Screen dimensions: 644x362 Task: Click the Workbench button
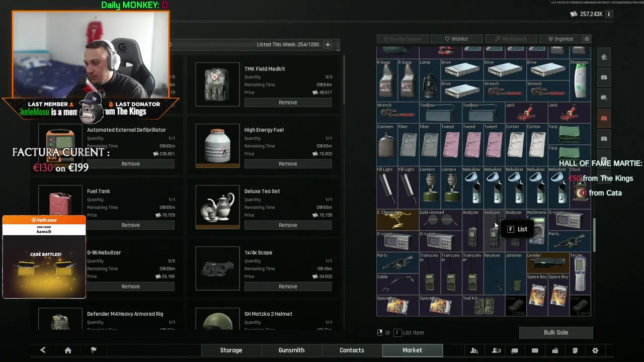point(511,39)
